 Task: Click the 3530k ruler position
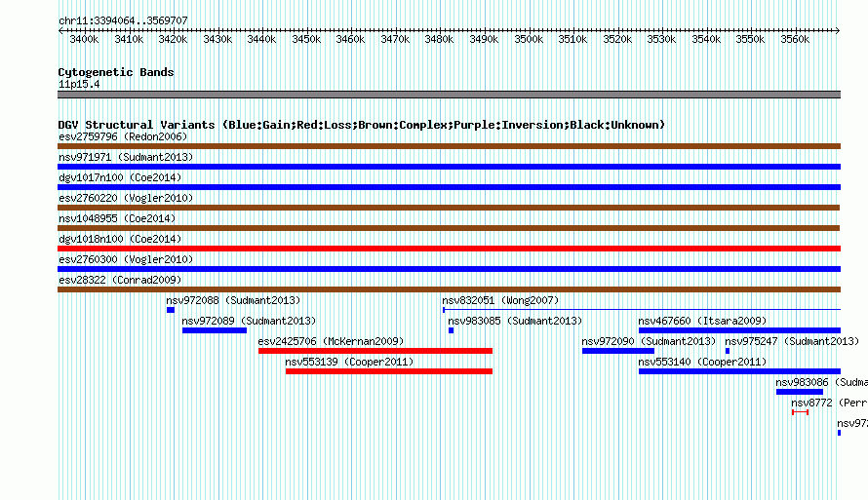(x=661, y=39)
